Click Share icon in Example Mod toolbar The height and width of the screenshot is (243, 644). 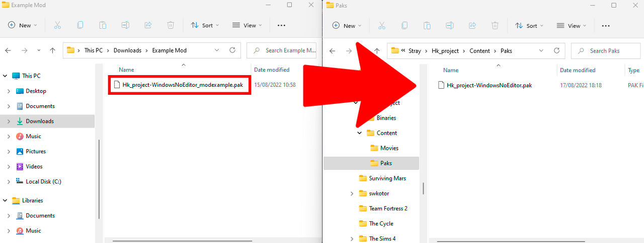tap(148, 25)
